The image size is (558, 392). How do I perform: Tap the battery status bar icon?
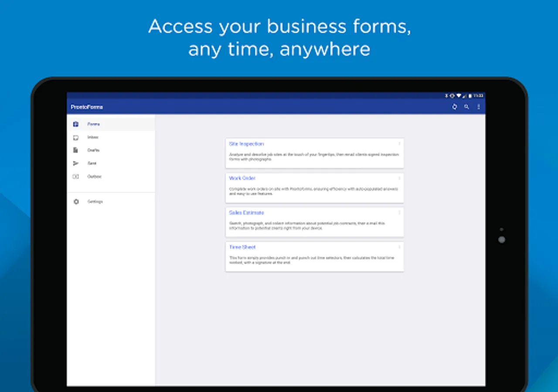tap(470, 95)
